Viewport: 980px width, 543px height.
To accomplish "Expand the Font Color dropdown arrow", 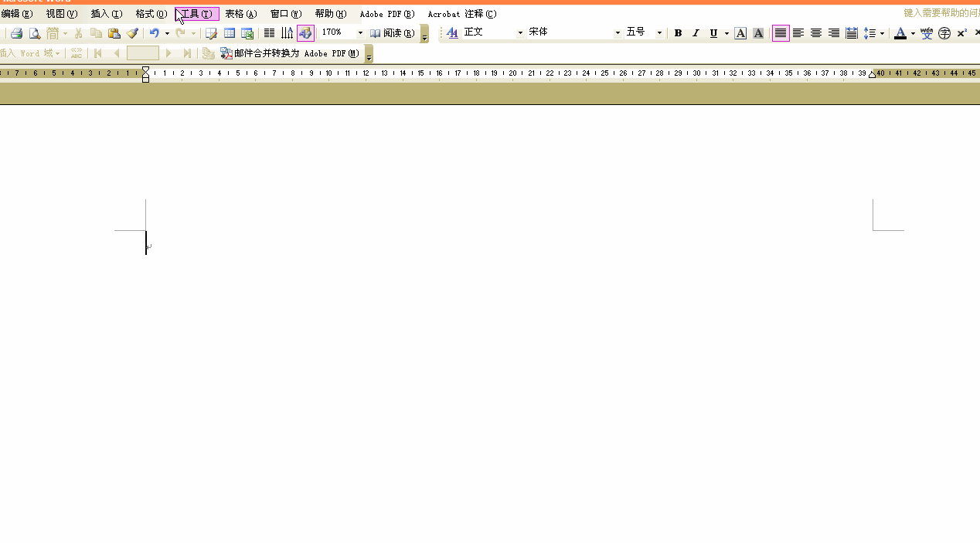I will (x=913, y=33).
